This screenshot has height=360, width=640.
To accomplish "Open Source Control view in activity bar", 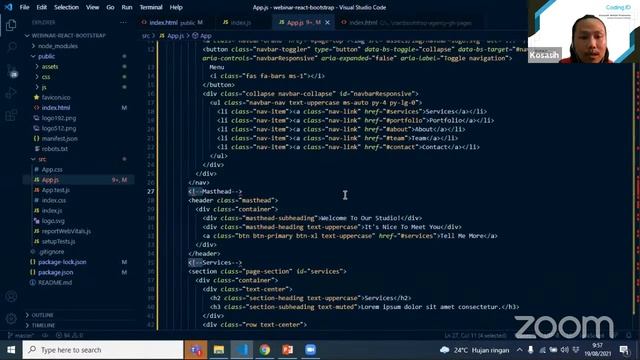I will 11,70.
